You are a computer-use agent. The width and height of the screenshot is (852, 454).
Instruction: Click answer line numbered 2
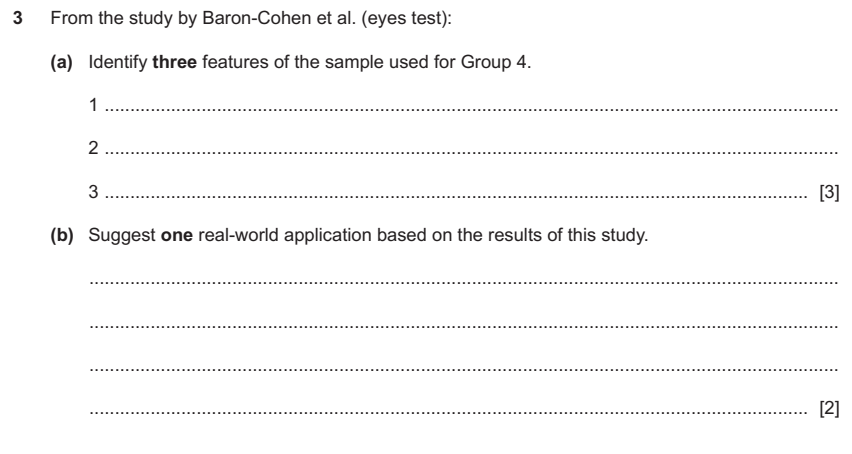(471, 153)
